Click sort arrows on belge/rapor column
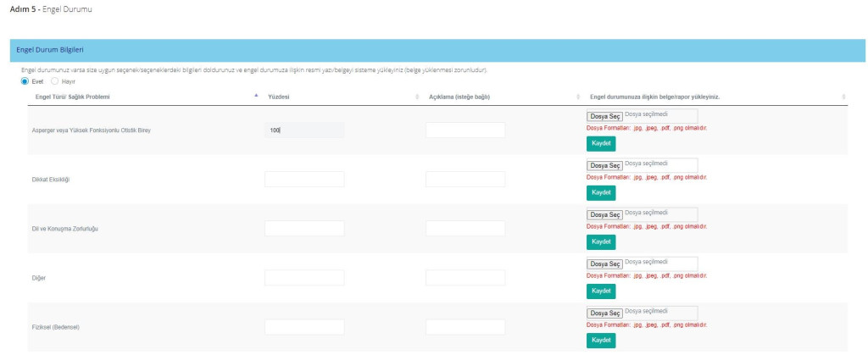The height and width of the screenshot is (355, 868). click(843, 96)
